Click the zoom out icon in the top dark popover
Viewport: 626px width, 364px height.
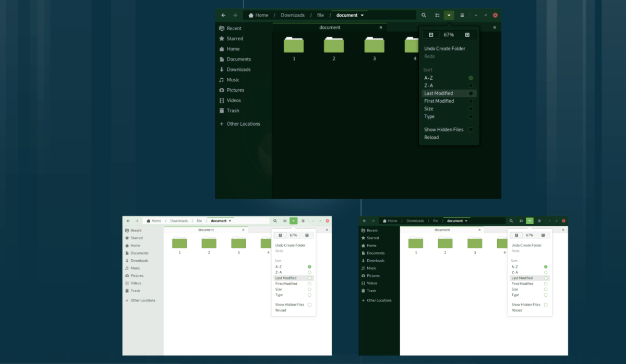(x=431, y=35)
